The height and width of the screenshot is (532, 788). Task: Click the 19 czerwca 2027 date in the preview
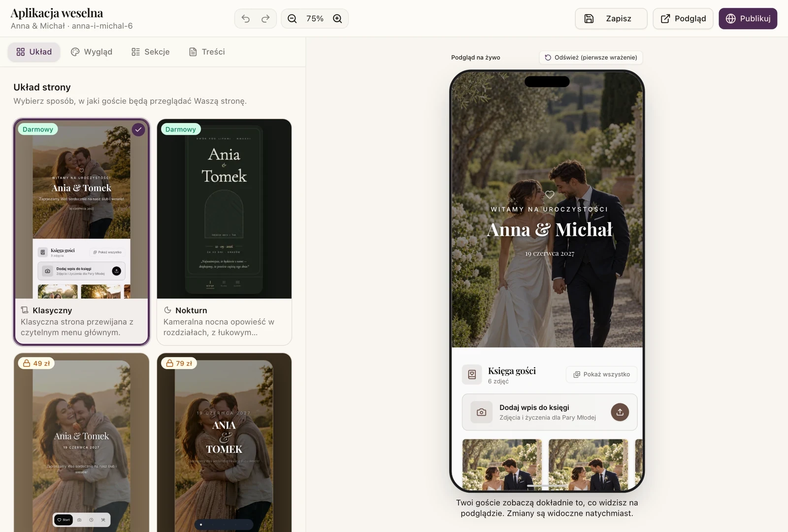point(550,253)
